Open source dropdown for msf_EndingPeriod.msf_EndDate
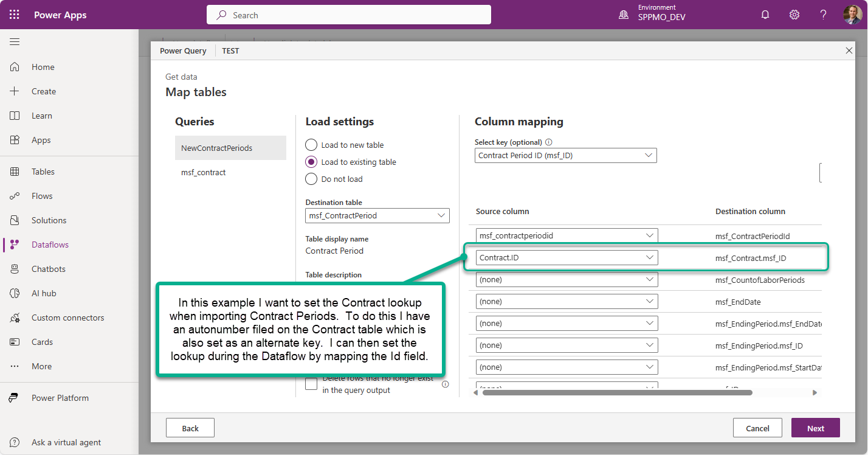868x455 pixels. pos(567,323)
